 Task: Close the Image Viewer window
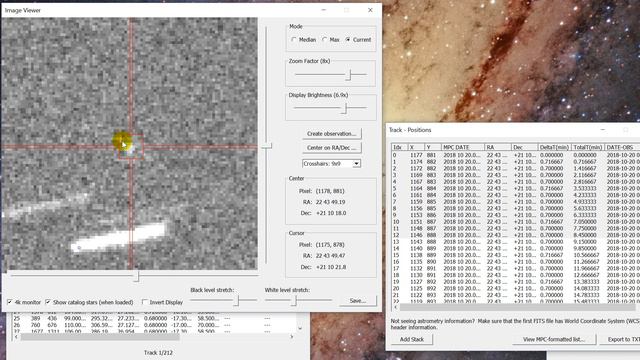tap(370, 10)
